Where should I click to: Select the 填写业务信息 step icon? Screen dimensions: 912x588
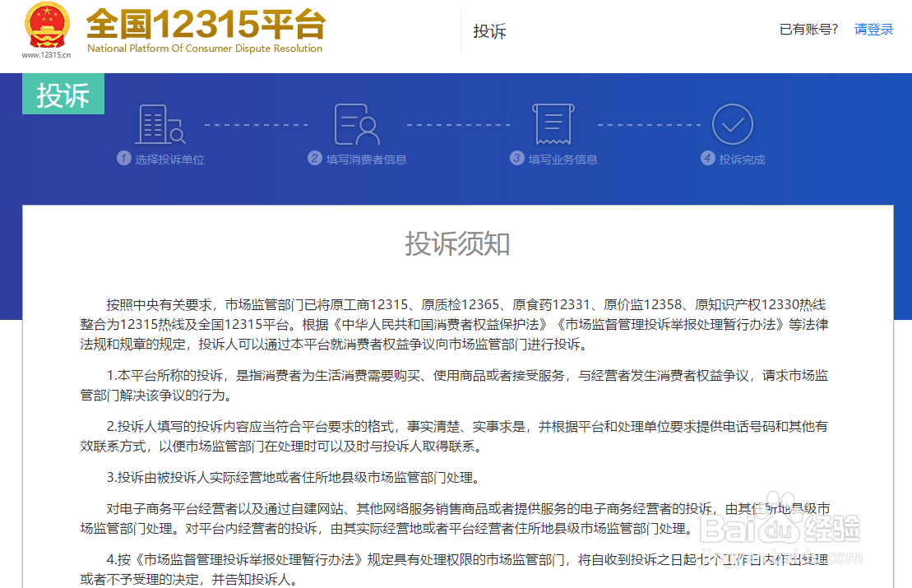click(x=553, y=123)
